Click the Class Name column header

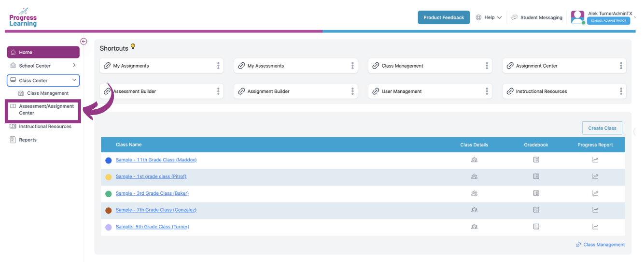(x=128, y=145)
